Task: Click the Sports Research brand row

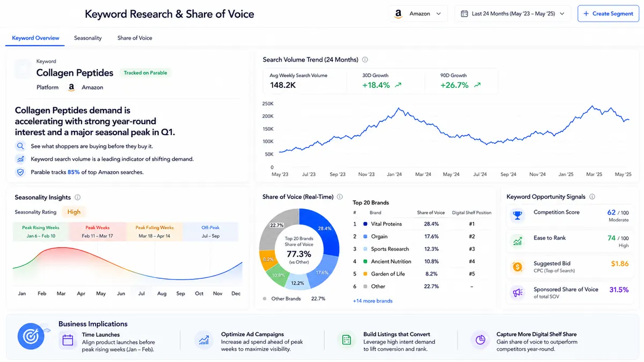Action: tap(422, 249)
